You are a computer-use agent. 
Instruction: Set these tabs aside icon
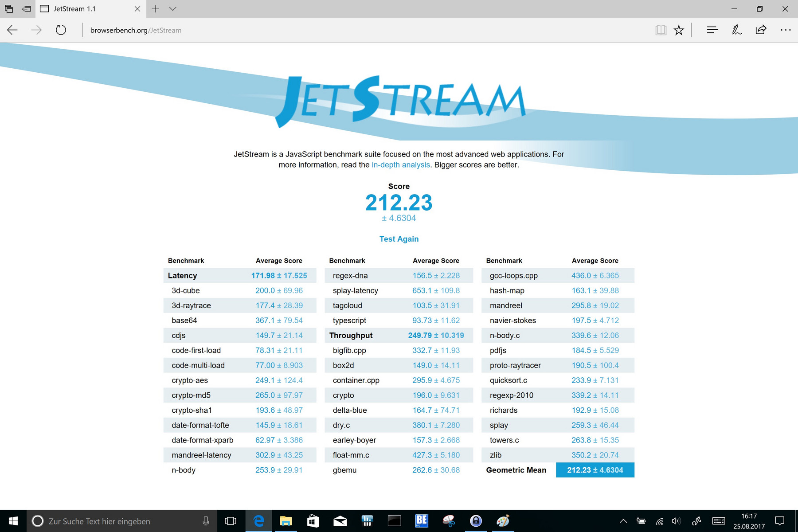27,9
